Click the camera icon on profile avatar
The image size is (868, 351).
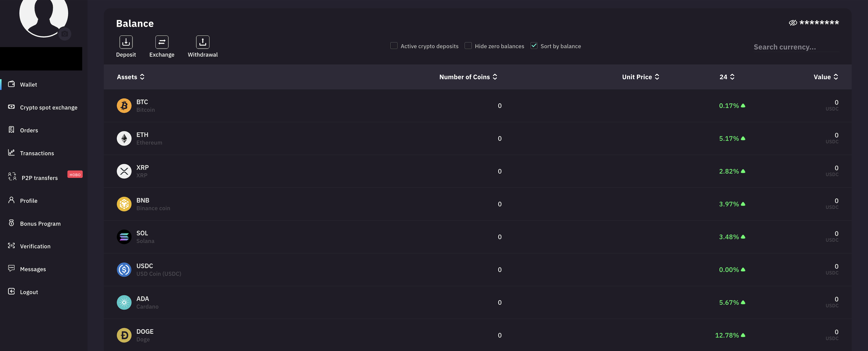point(64,34)
